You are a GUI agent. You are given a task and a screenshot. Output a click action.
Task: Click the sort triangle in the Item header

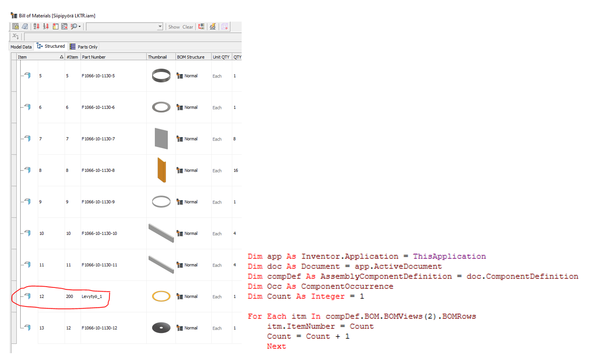[x=62, y=57]
